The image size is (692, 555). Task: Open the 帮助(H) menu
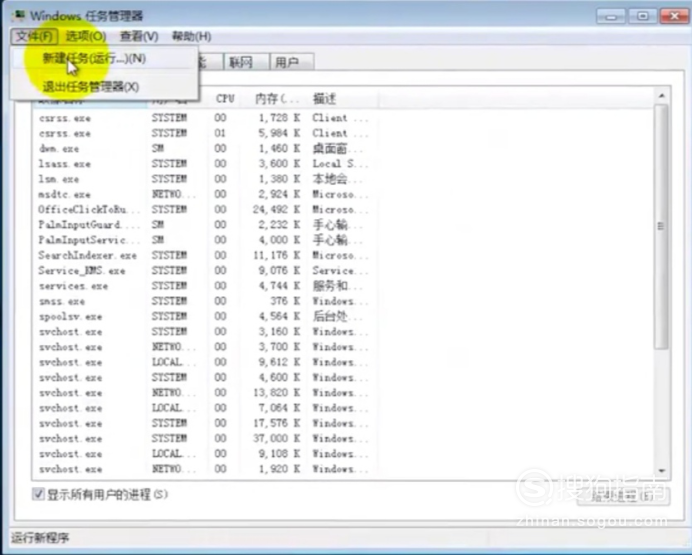coord(191,36)
